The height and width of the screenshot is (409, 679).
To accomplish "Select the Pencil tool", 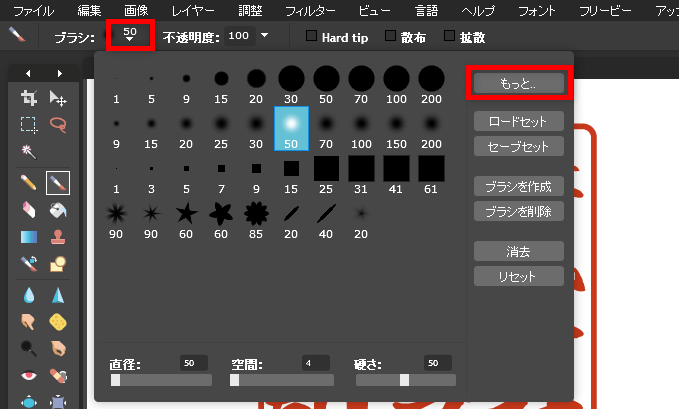I will click(x=29, y=183).
